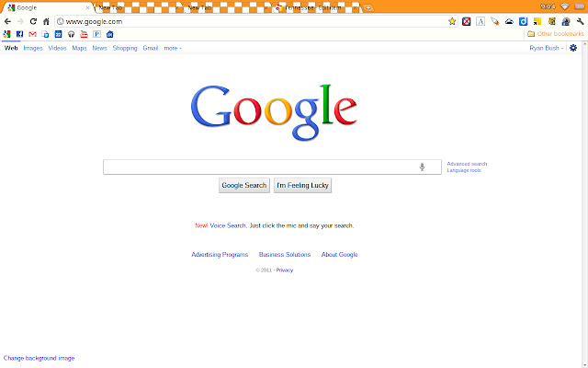Click the browser forward arrow
The width and height of the screenshot is (588, 368).
(20, 21)
